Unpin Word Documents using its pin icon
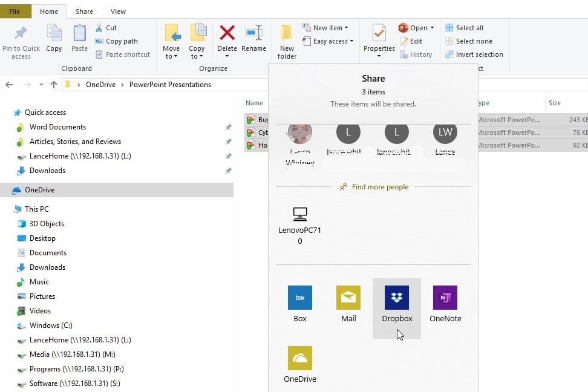The image size is (588, 392). pyautogui.click(x=229, y=127)
